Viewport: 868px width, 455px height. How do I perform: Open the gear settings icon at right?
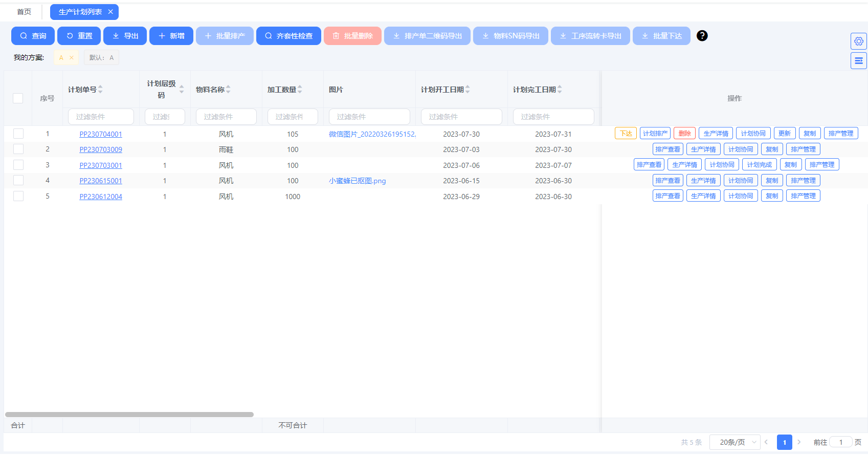pyautogui.click(x=858, y=41)
